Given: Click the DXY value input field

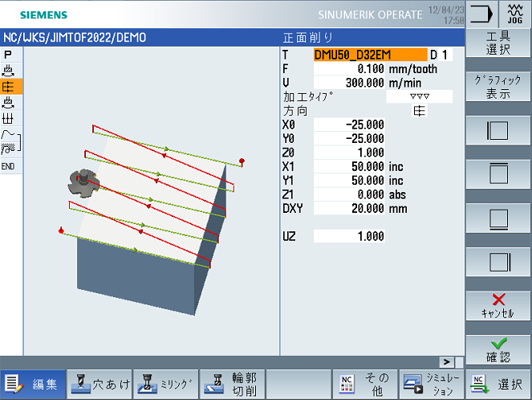Looking at the screenshot, I should pos(349,209).
